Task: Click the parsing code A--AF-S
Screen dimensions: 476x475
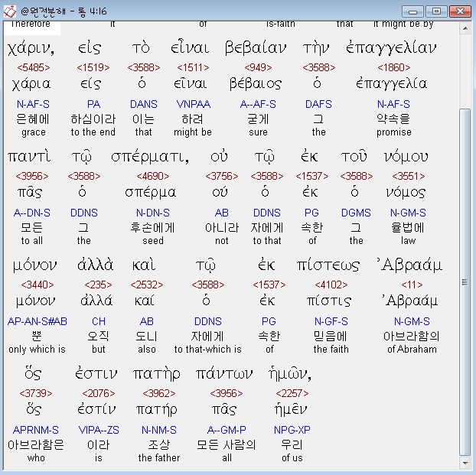Action: click(258, 105)
